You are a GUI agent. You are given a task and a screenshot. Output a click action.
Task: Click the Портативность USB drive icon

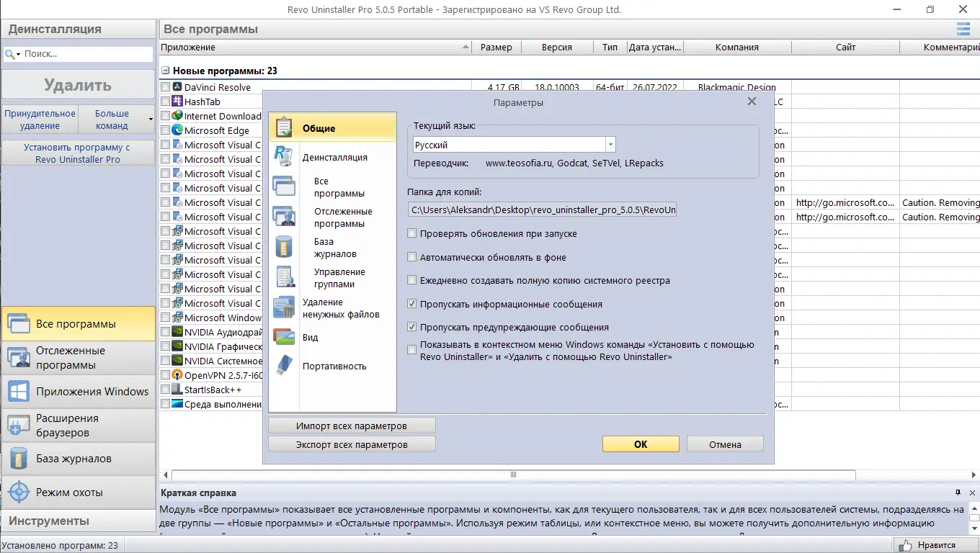click(284, 366)
